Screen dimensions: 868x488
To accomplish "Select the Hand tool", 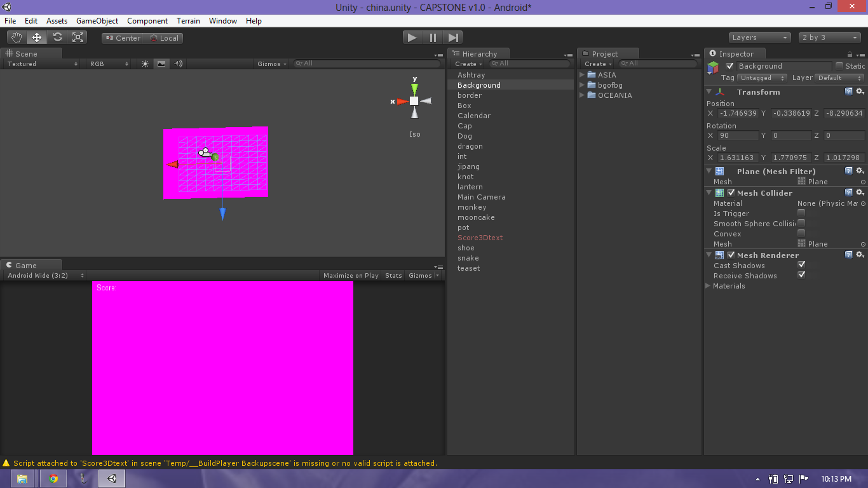I will tap(17, 37).
